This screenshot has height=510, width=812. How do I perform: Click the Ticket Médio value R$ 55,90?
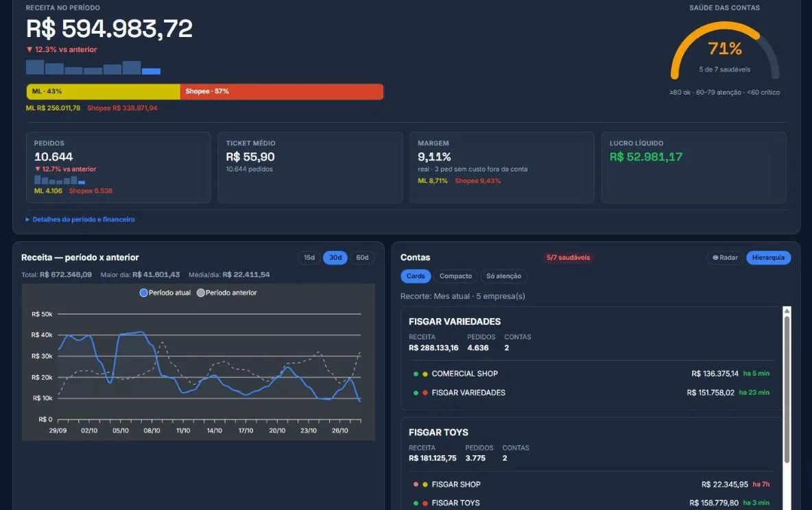coord(250,156)
